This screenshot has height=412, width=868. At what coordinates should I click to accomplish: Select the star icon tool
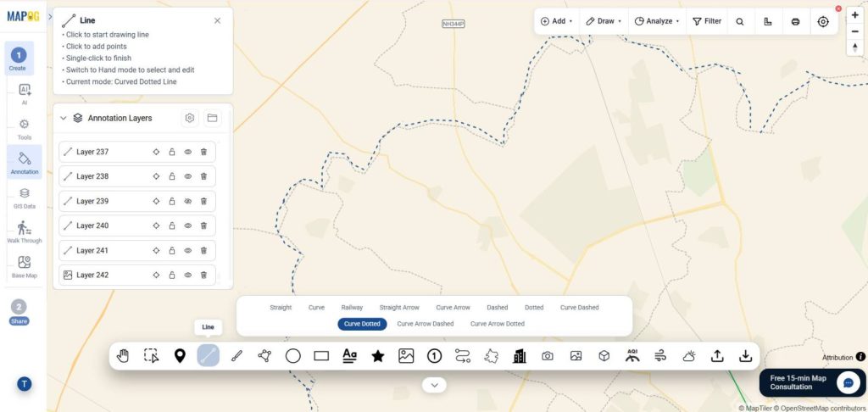[x=378, y=356]
